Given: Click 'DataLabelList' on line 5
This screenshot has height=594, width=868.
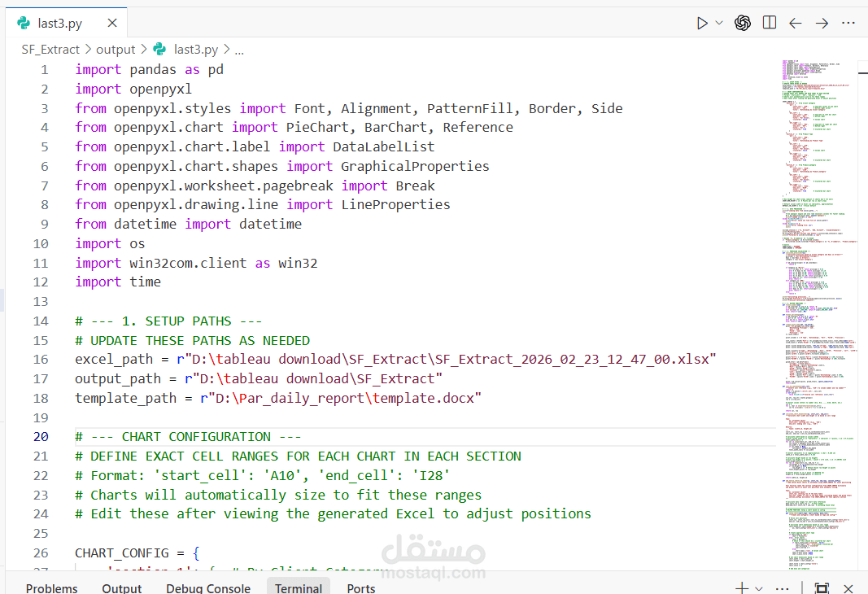Looking at the screenshot, I should (384, 146).
